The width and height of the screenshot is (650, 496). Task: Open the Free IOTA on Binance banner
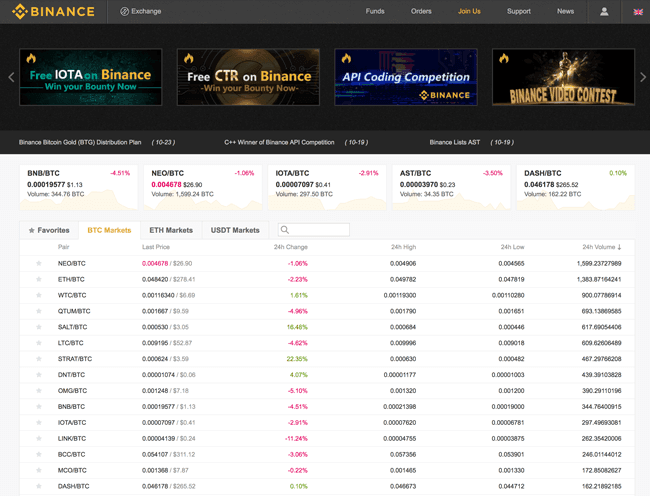[91, 77]
